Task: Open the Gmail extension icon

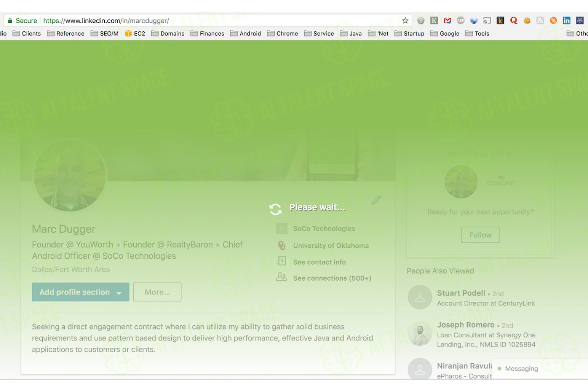Action: [447, 20]
